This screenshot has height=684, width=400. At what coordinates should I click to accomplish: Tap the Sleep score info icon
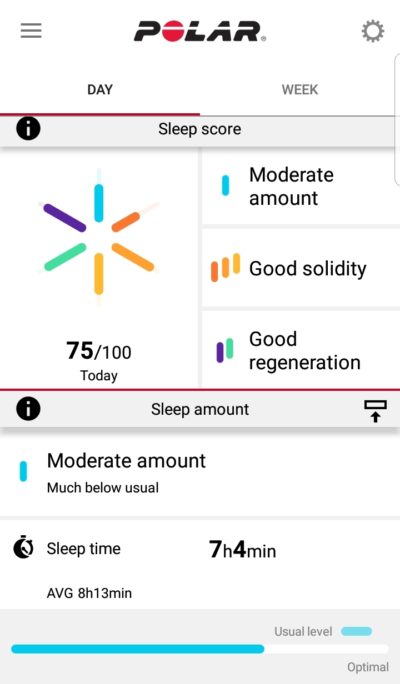28,129
